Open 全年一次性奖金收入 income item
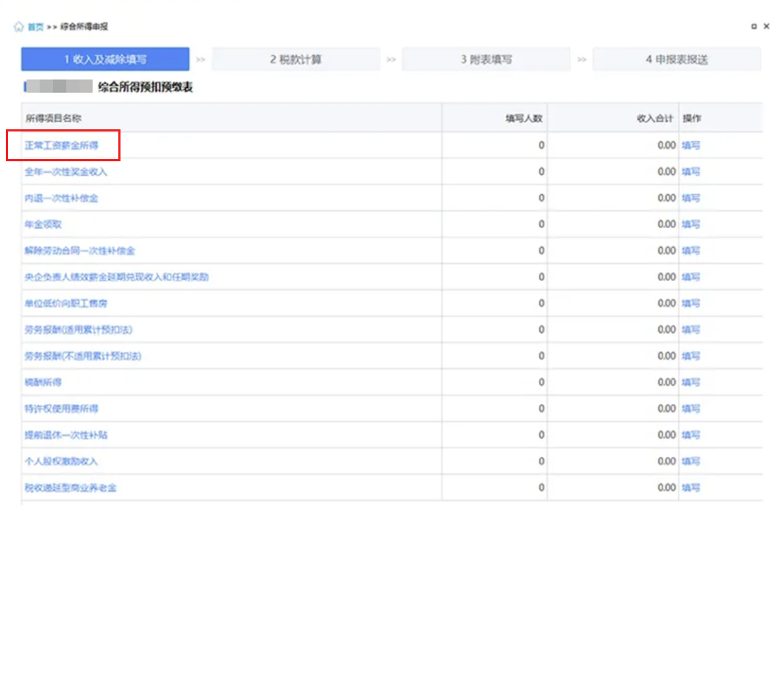The height and width of the screenshot is (685, 784). pyautogui.click(x=66, y=172)
